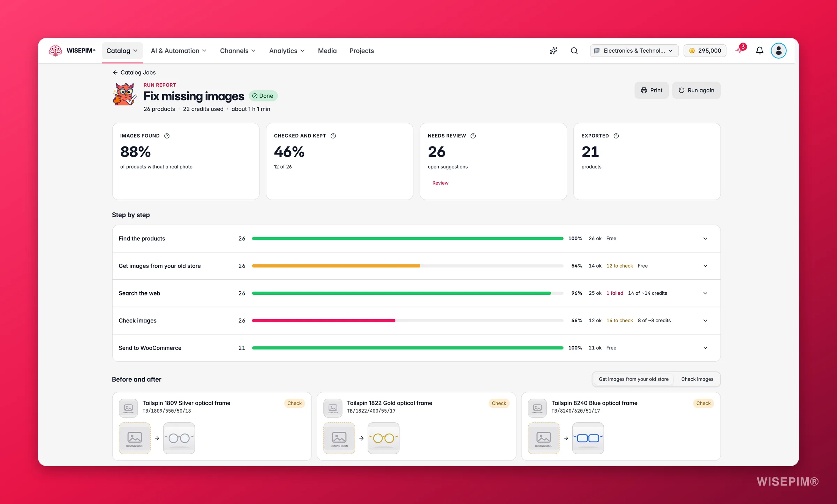Expand the Search the web step
The height and width of the screenshot is (504, 837).
[x=705, y=293]
